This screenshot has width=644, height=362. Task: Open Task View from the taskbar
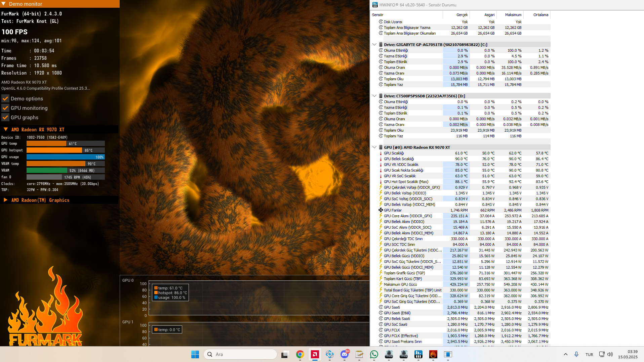tap(285, 354)
